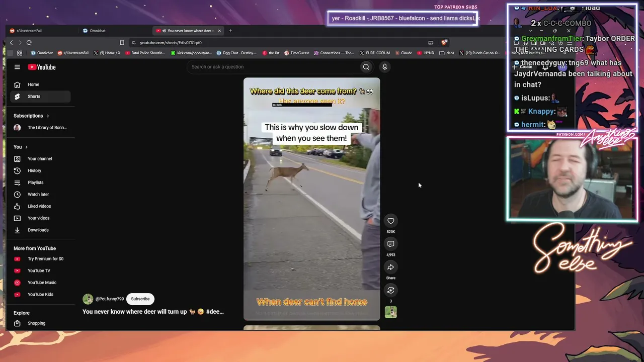Image resolution: width=644 pixels, height=362 pixels.
Task: Open the Connections bookmark
Action: coord(334,53)
